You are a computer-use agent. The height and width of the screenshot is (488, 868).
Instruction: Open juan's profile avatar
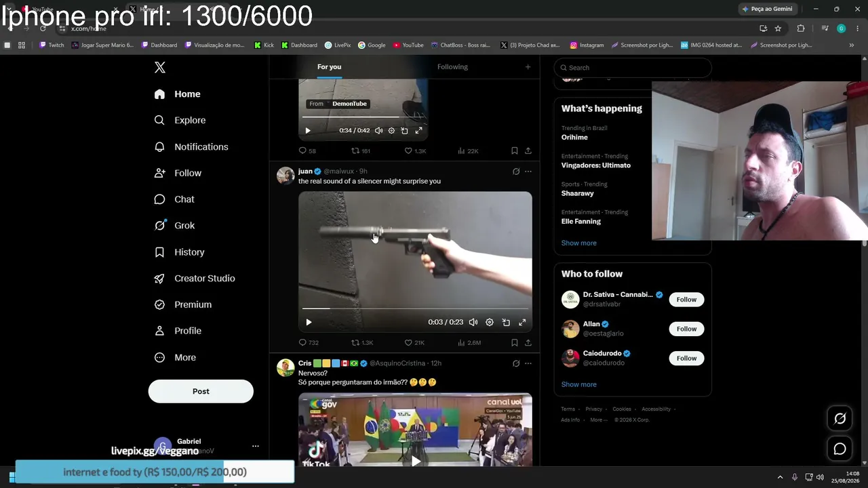(x=285, y=176)
